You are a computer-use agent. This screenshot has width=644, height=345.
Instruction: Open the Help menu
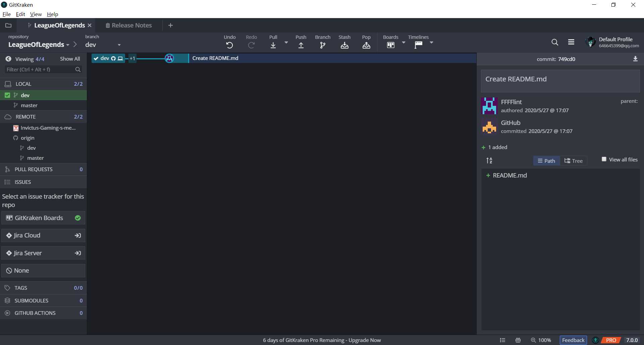click(52, 14)
